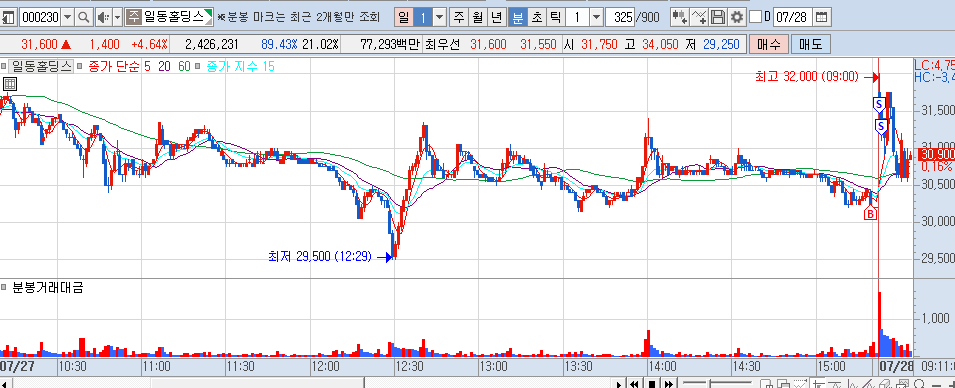Click the add candlestick chart icon
The width and height of the screenshot is (955, 388).
(680, 17)
